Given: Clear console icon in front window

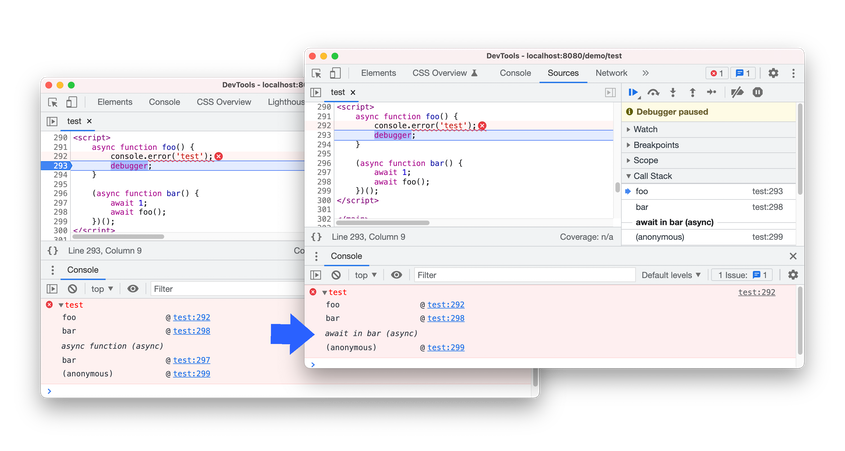Looking at the screenshot, I should click(336, 275).
